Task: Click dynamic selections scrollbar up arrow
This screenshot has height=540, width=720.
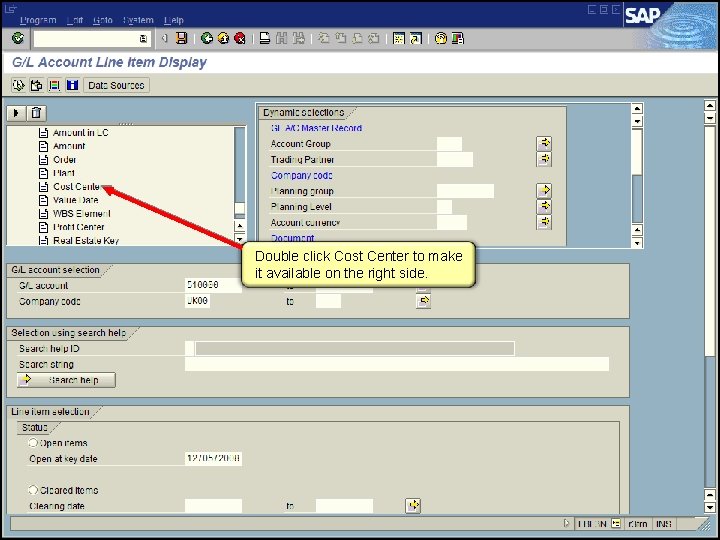Action: coord(637,108)
